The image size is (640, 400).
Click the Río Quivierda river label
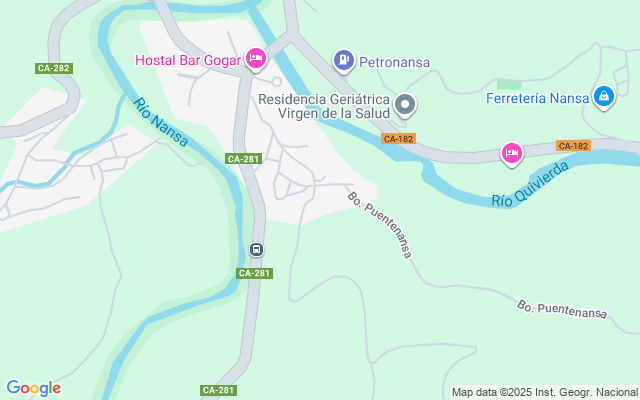[530, 184]
